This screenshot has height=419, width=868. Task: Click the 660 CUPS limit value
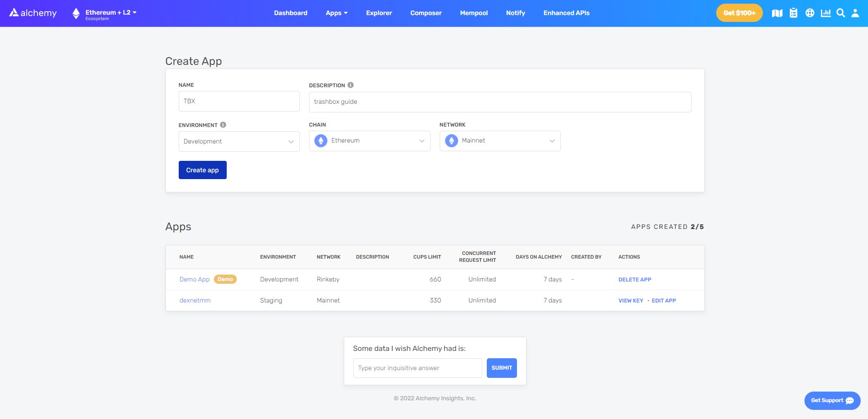pyautogui.click(x=435, y=279)
